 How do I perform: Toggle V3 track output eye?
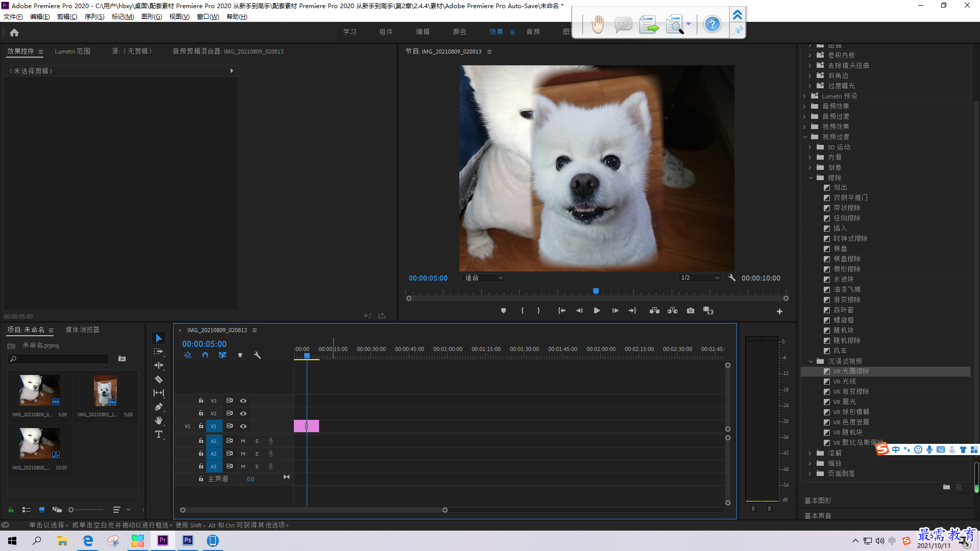(x=243, y=401)
